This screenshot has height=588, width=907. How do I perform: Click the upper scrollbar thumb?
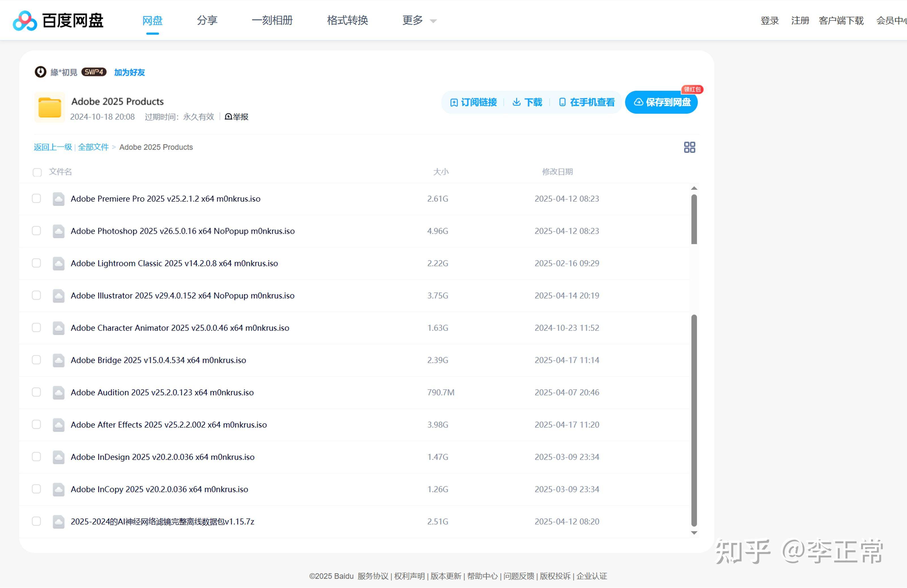(x=694, y=219)
